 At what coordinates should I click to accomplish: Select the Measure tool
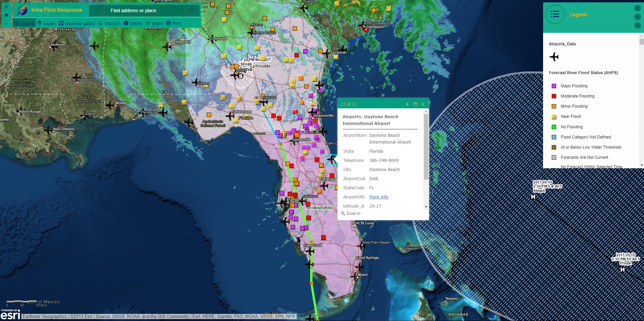(109, 23)
